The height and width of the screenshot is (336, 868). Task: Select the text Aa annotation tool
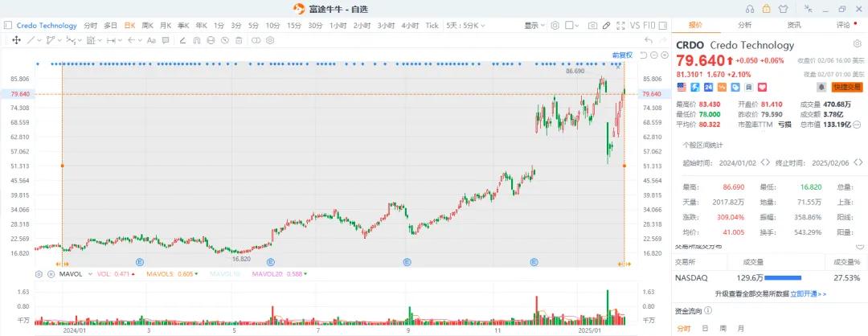coord(151,40)
